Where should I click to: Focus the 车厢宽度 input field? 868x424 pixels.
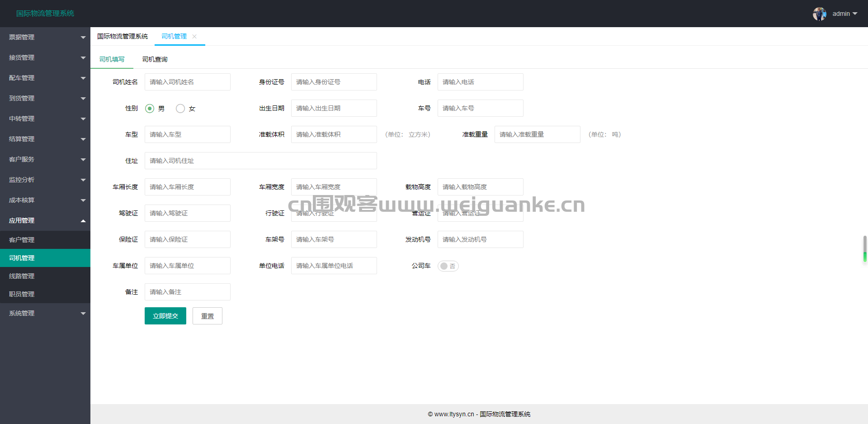[334, 187]
